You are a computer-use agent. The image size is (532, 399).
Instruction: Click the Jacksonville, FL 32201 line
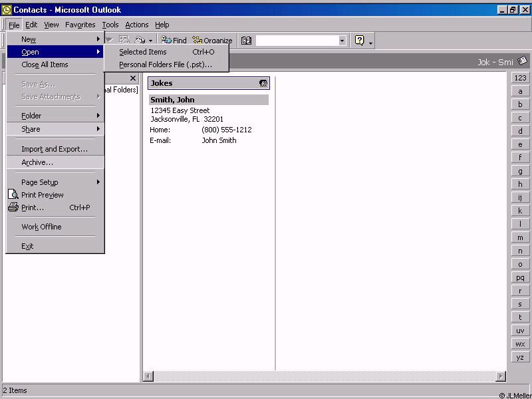pos(187,119)
